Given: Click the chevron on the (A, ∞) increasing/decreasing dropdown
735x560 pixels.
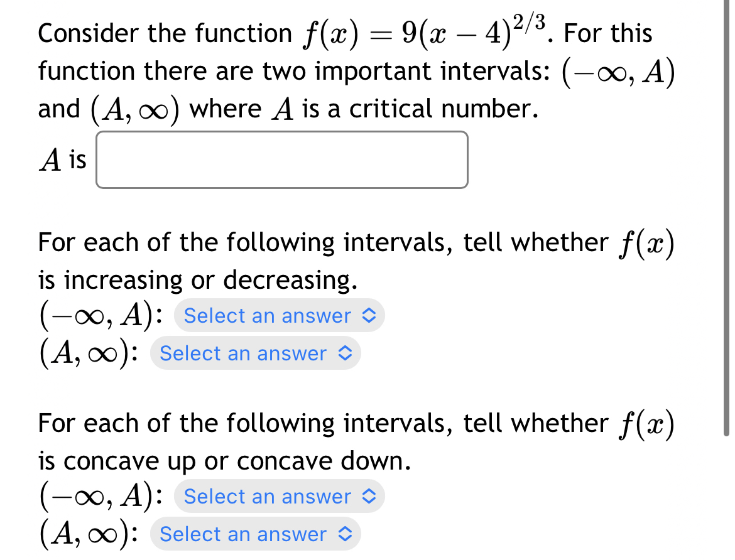Looking at the screenshot, I should point(344,353).
